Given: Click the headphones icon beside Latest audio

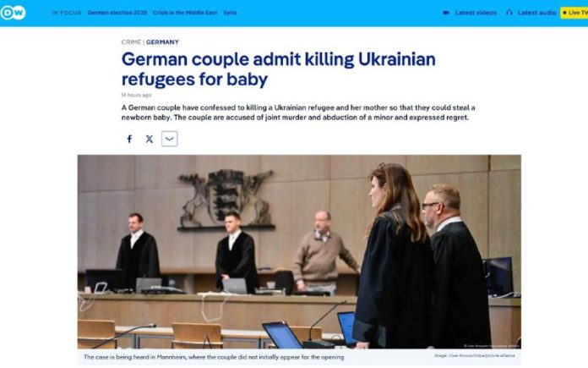Looking at the screenshot, I should coord(509,13).
